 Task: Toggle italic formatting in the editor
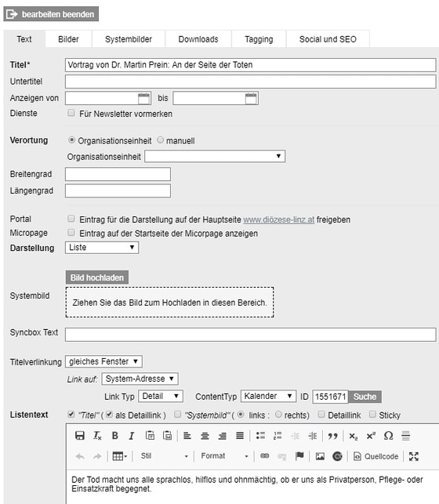click(132, 436)
